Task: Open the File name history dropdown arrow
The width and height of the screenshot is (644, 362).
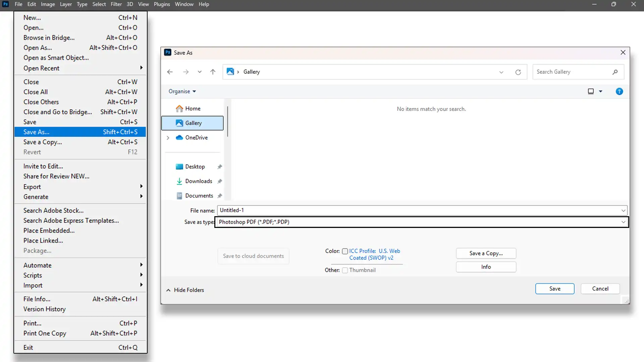Action: coord(623,210)
